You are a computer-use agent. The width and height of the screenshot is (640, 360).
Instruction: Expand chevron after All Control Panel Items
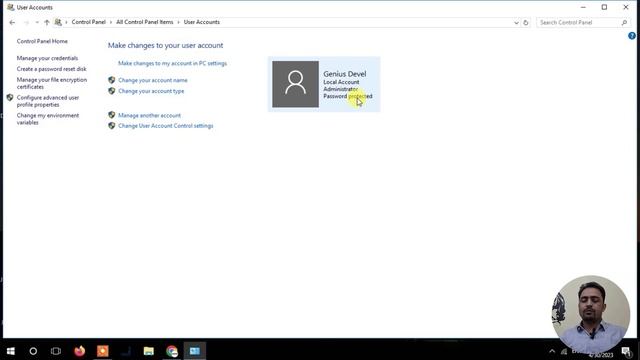point(178,22)
